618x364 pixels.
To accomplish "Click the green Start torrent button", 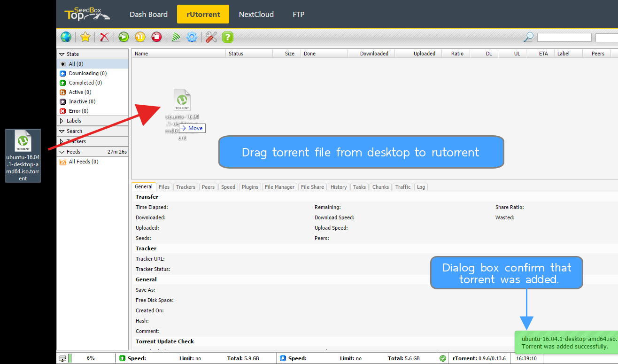I will coord(124,37).
